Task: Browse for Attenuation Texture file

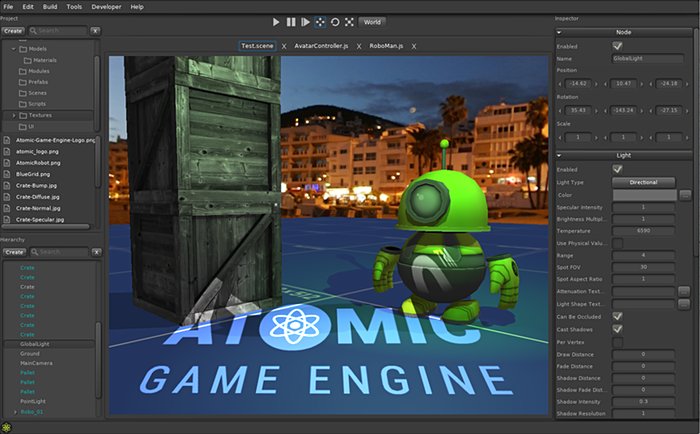Action: tap(683, 291)
